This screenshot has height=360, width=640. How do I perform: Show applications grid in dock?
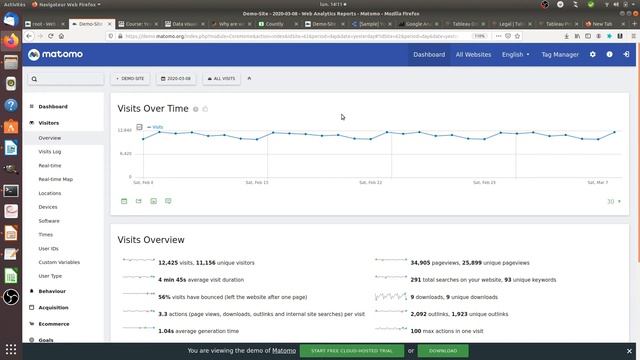click(x=11, y=349)
